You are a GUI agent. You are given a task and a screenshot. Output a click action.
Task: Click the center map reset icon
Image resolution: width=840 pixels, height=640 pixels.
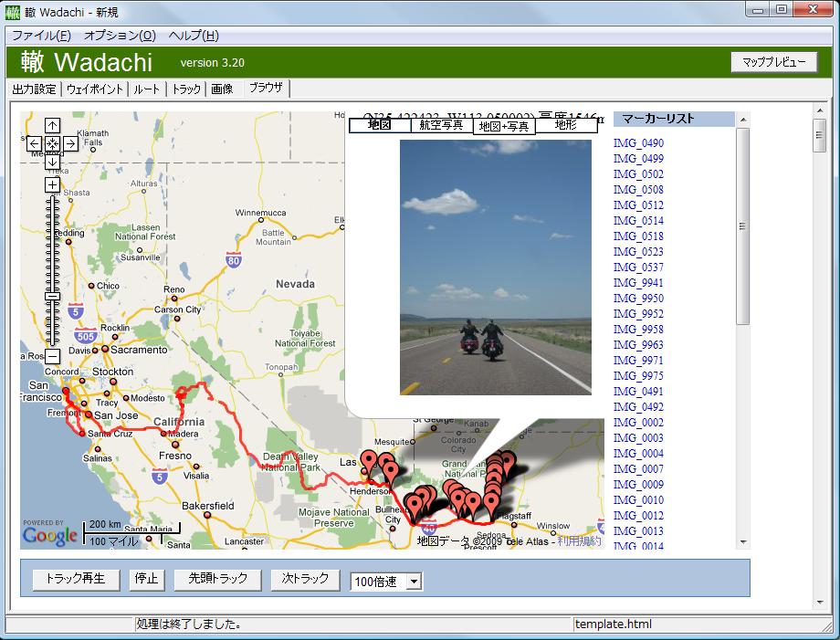coord(52,143)
